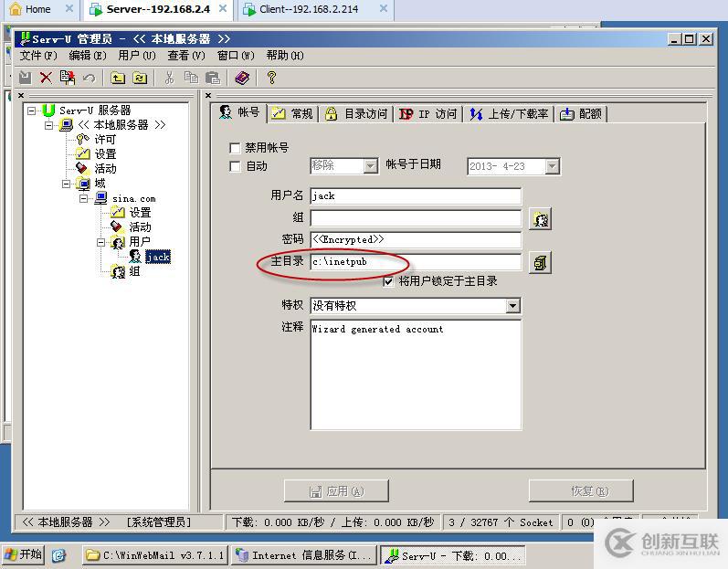Switch to the IP 访问 tab
This screenshot has height=569, width=728.
click(428, 113)
